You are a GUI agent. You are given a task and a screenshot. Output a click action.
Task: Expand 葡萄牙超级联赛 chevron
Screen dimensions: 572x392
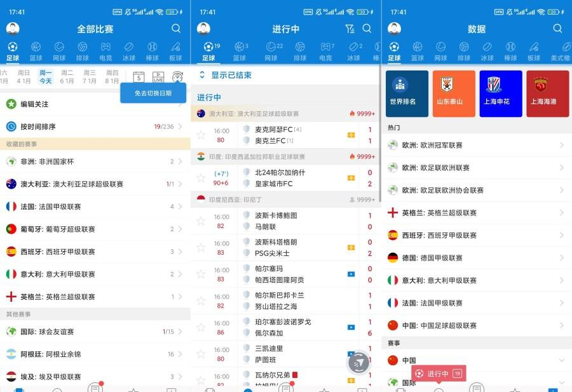[x=180, y=229]
